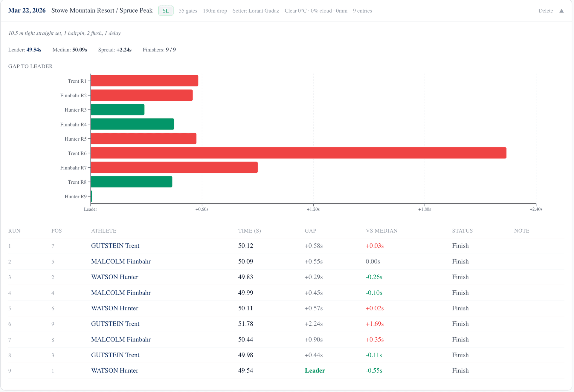Click the VS MEDIAN column header

(381, 231)
